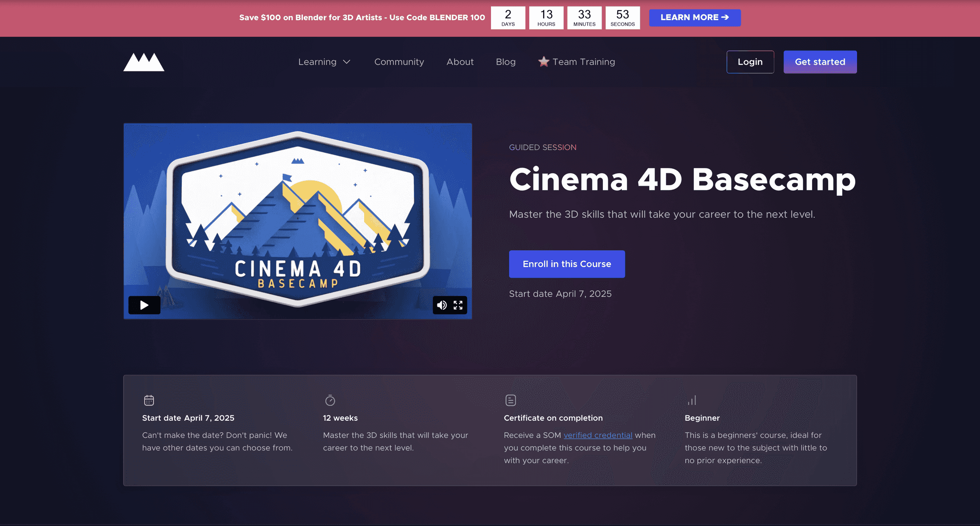980x526 pixels.
Task: Click the bar chart icon above Beginner
Action: point(693,400)
